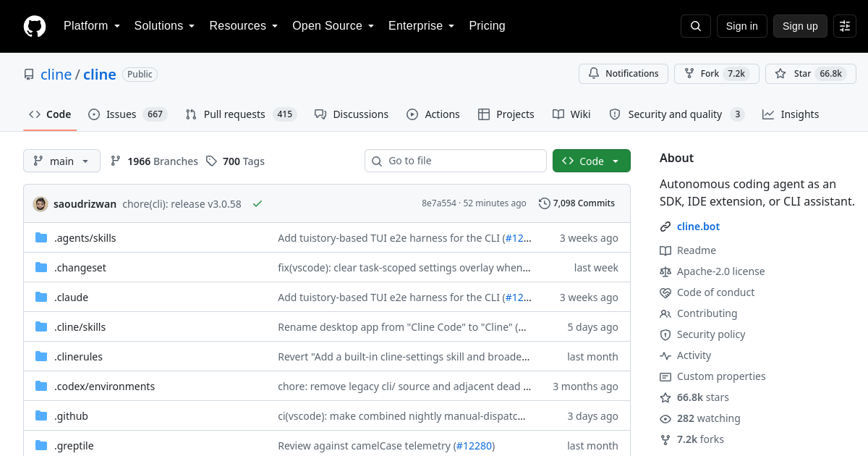Open commit hash 8e7a554

tap(439, 203)
